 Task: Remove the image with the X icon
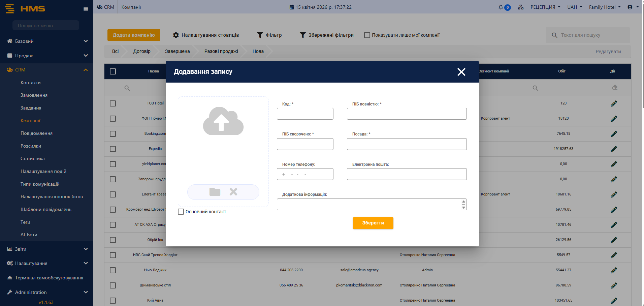tap(233, 192)
